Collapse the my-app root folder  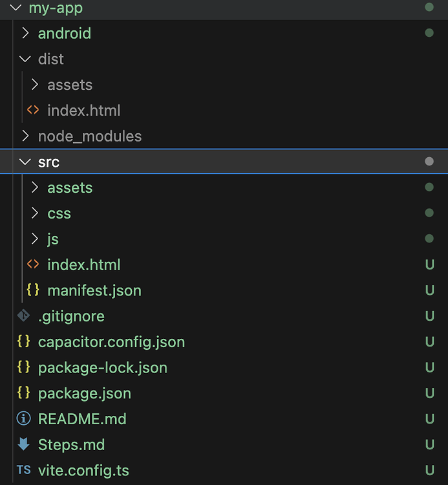coord(16,8)
